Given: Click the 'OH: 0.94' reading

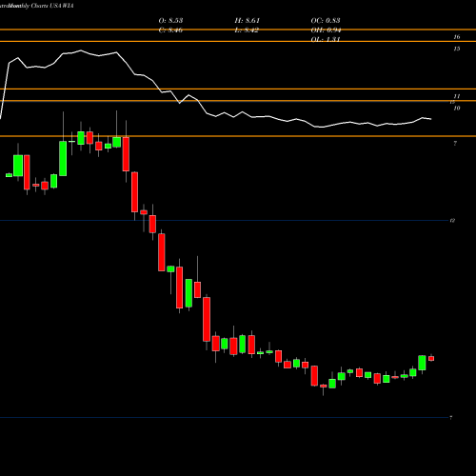Looking at the screenshot, I should click(326, 30).
